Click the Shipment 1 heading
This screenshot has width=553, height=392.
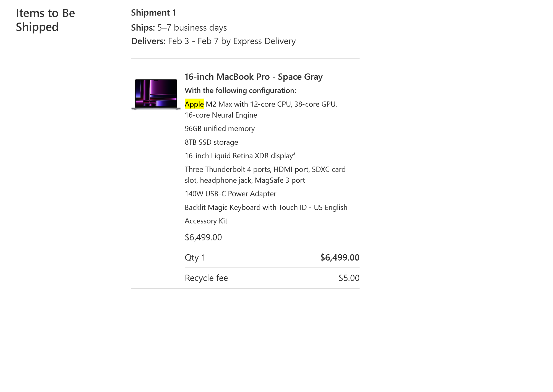click(x=153, y=13)
